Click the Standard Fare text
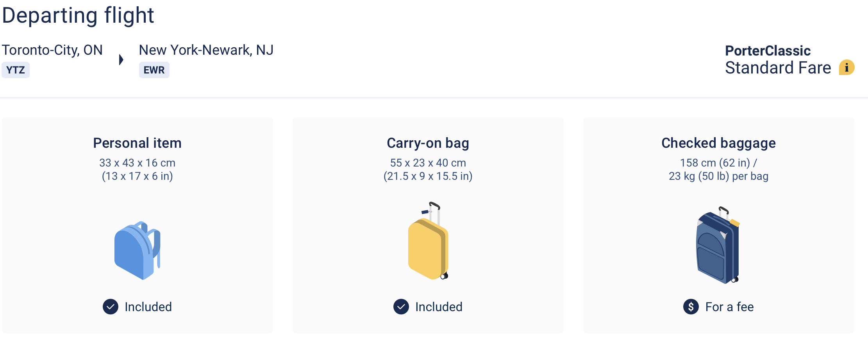This screenshot has height=351, width=868. (x=778, y=68)
